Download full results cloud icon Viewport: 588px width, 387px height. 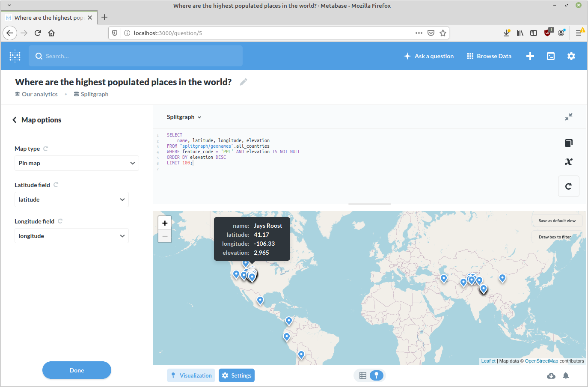click(x=551, y=375)
